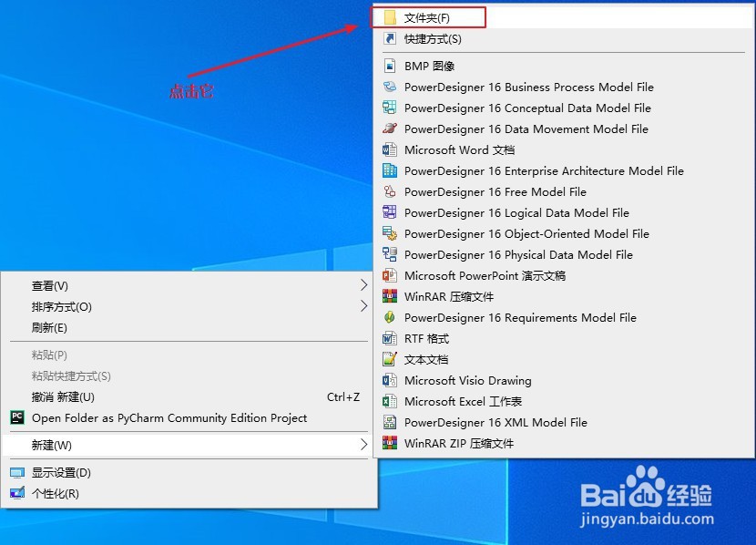Image resolution: width=756 pixels, height=545 pixels.
Task: Click the Logical Data Model icon
Action: pyautogui.click(x=390, y=212)
